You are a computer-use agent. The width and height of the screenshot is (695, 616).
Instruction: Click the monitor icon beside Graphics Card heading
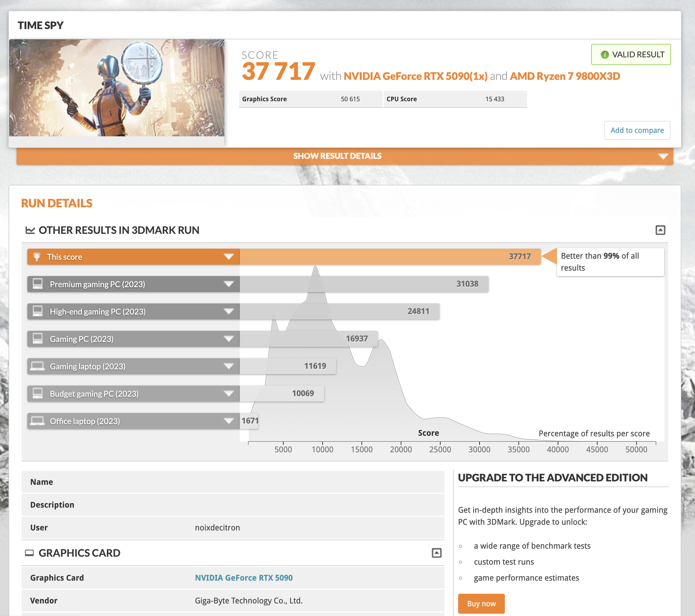point(30,553)
